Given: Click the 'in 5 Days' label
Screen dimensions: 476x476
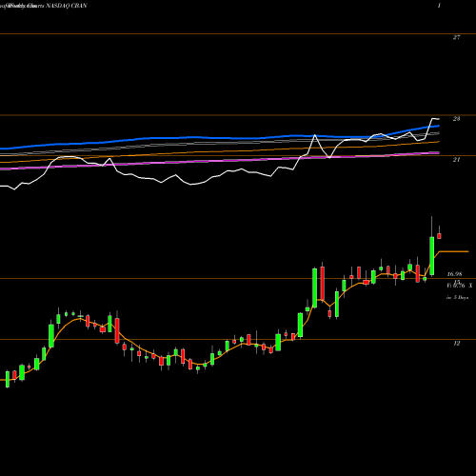Looking at the screenshot, I should pyautogui.click(x=457, y=298).
